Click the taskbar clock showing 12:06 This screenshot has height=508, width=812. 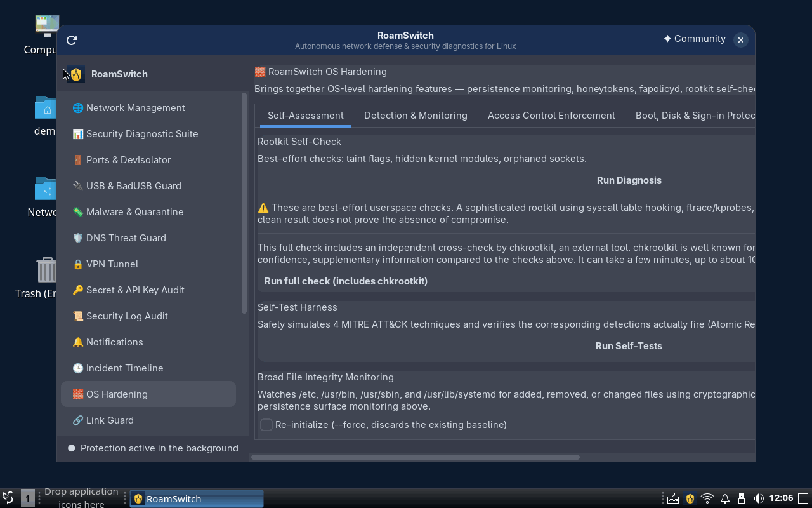pos(781,498)
